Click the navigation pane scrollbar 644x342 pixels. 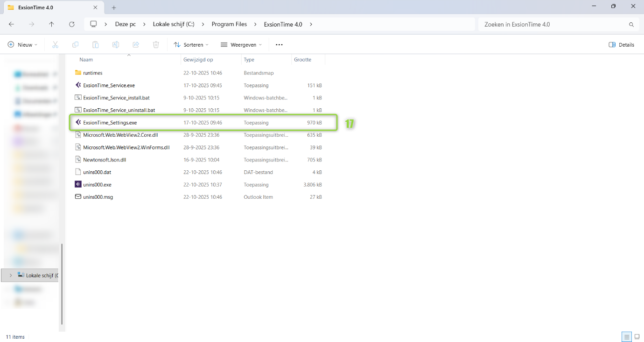(62, 284)
